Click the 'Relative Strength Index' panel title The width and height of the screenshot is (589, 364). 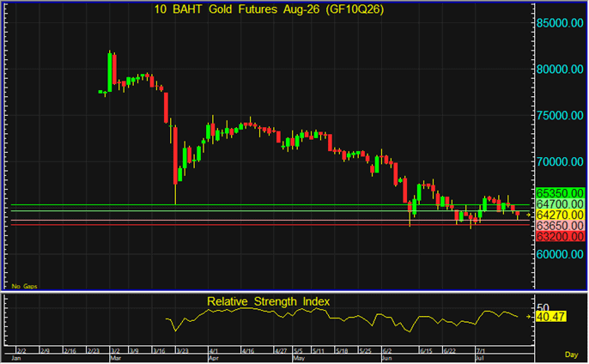268,301
